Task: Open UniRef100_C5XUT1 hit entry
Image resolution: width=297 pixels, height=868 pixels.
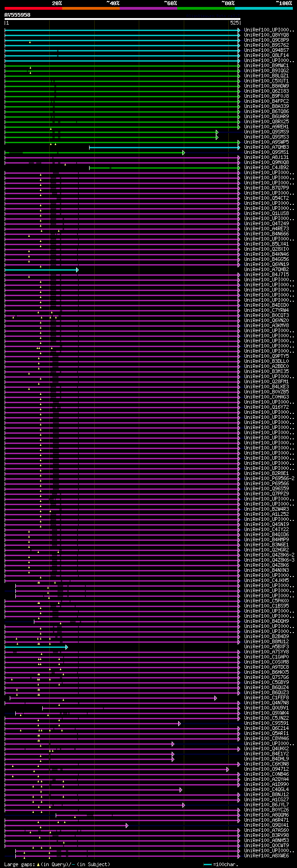Action: (x=266, y=81)
